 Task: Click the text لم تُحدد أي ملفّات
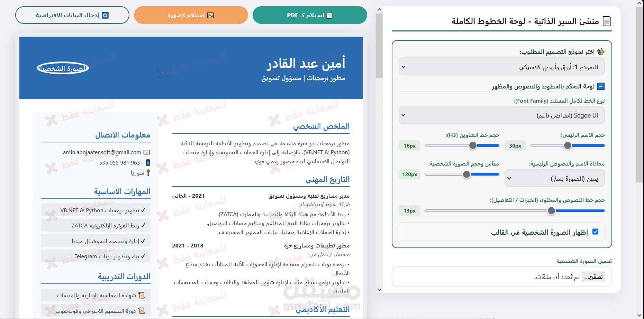[557, 277]
